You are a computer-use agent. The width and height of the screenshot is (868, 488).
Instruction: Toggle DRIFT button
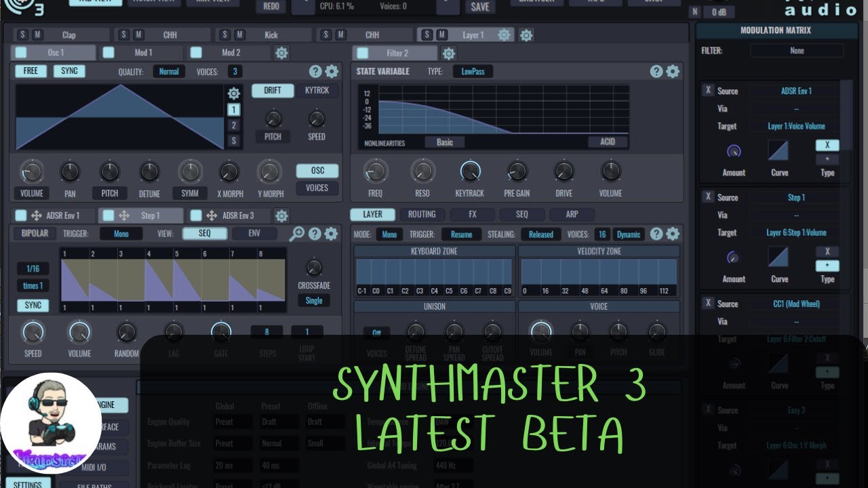[273, 90]
